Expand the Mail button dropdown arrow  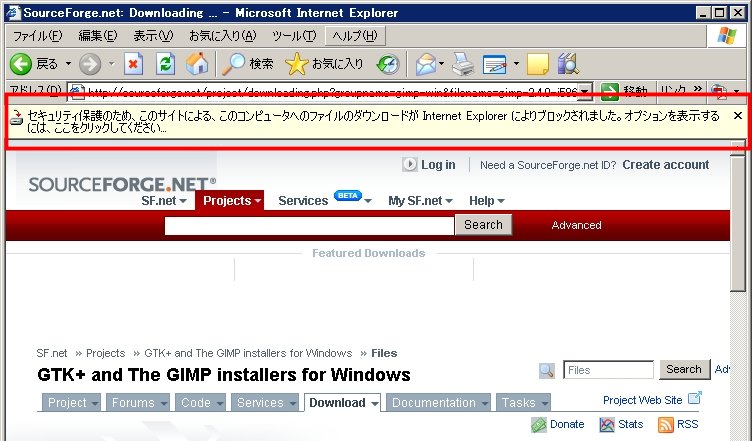point(441,63)
